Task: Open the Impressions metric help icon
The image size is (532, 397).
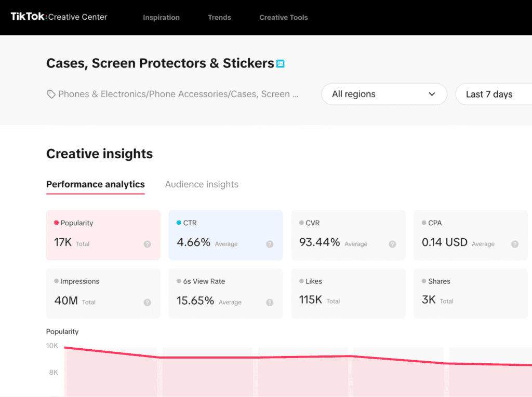Action: (x=147, y=302)
